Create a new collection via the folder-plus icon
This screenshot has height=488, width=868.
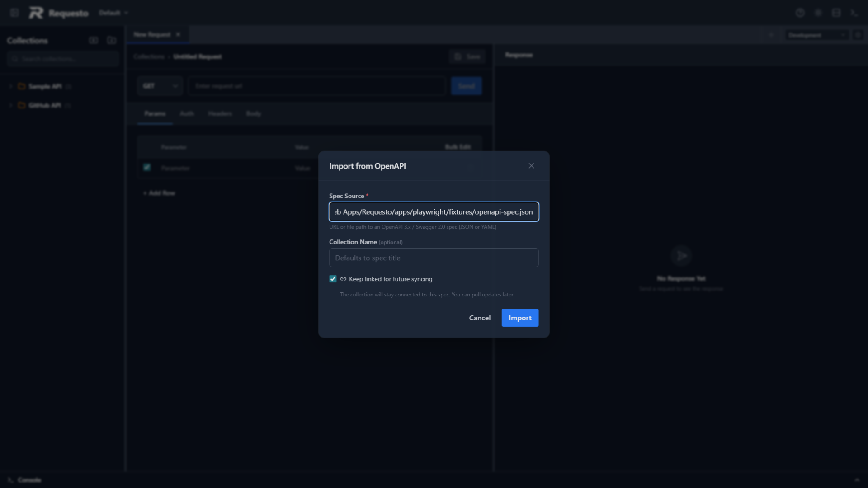[x=111, y=40]
